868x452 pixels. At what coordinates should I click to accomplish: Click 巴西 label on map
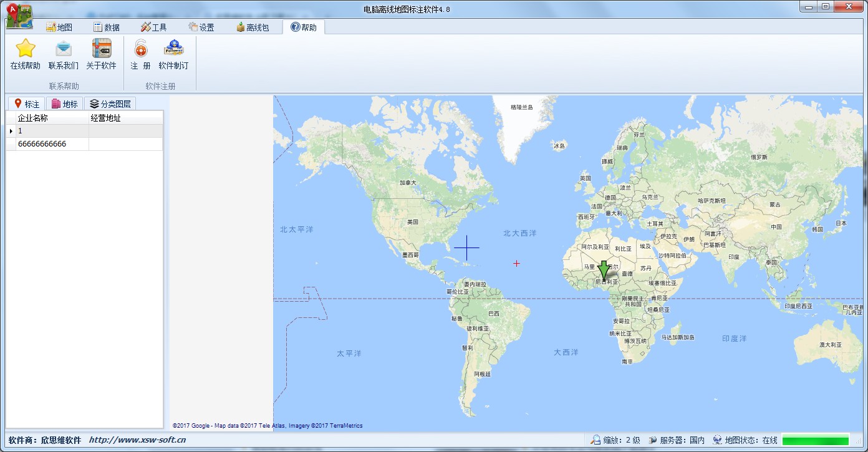pyautogui.click(x=494, y=314)
